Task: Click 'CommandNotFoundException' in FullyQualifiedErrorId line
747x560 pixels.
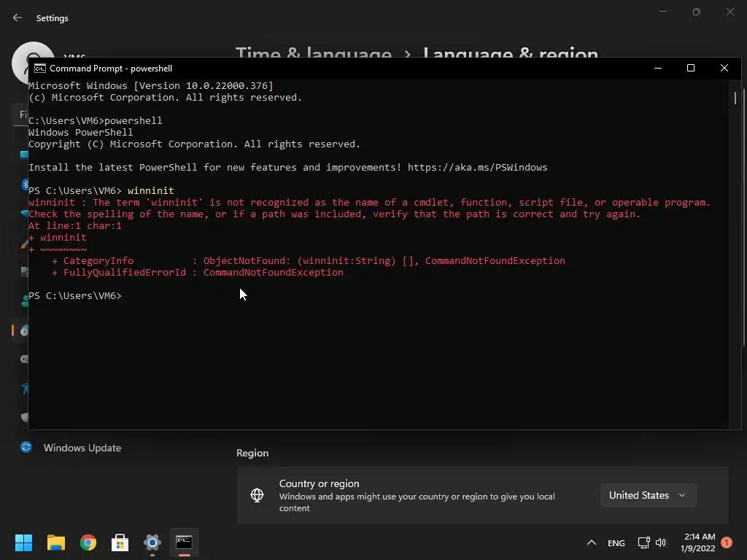Action: click(x=274, y=273)
